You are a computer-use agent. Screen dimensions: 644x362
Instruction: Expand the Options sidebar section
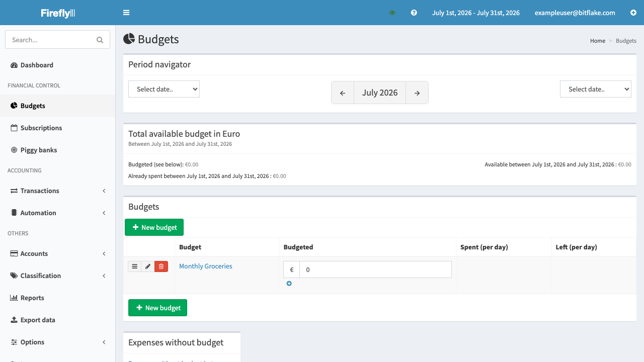58,342
